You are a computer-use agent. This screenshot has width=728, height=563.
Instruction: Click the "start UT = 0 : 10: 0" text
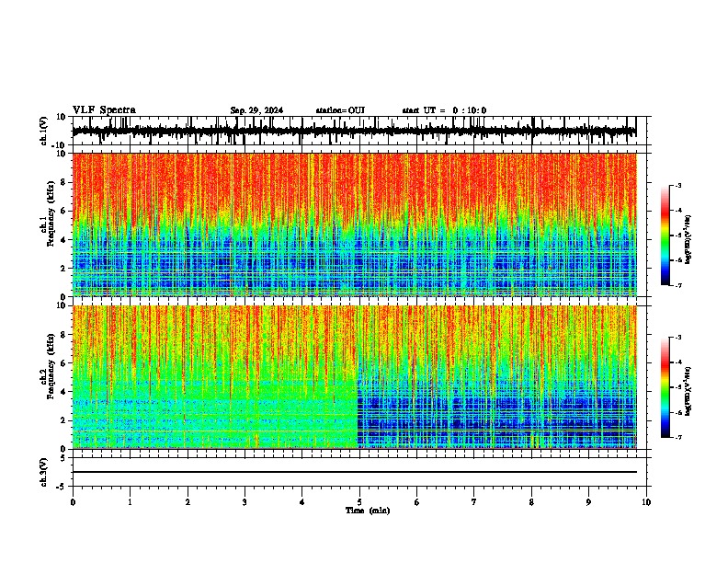click(x=444, y=110)
